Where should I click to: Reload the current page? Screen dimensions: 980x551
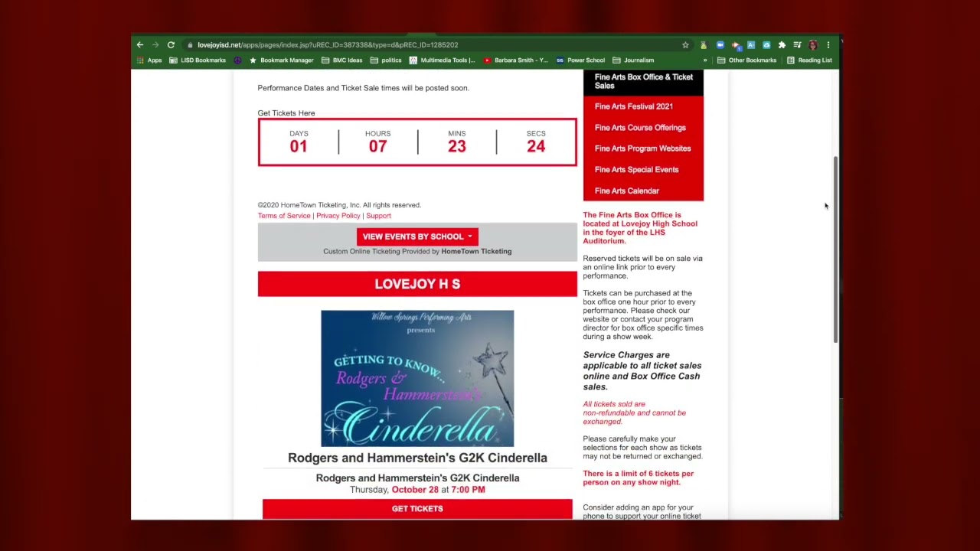[x=171, y=45]
